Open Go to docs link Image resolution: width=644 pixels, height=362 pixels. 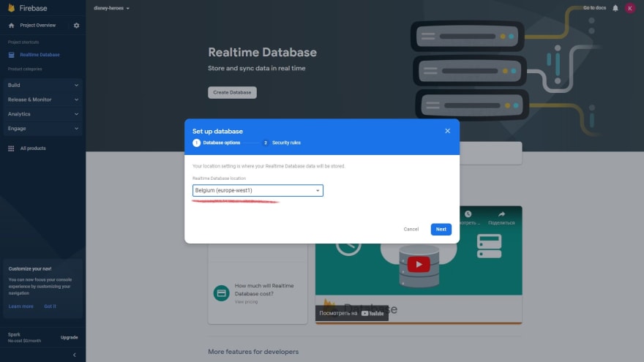point(594,8)
